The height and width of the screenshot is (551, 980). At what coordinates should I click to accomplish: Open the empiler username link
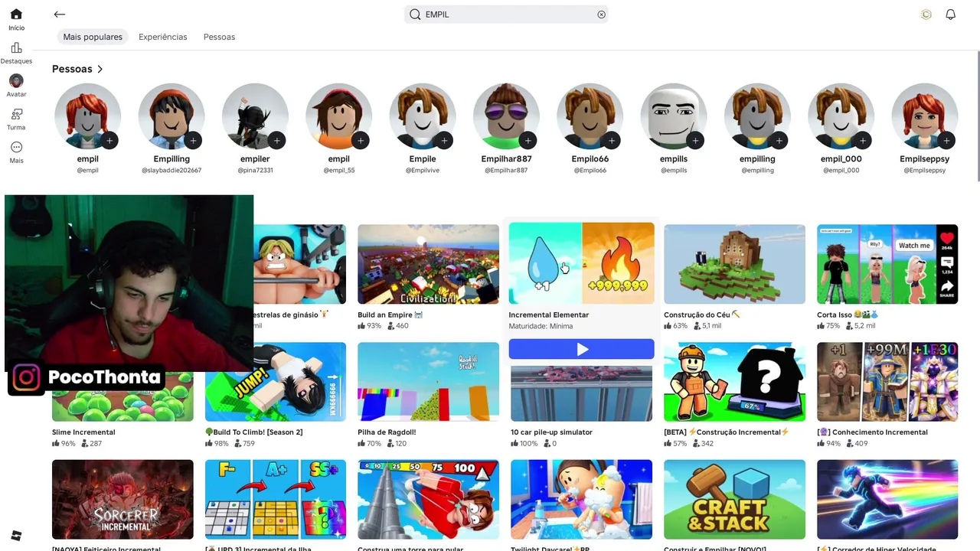[255, 159]
